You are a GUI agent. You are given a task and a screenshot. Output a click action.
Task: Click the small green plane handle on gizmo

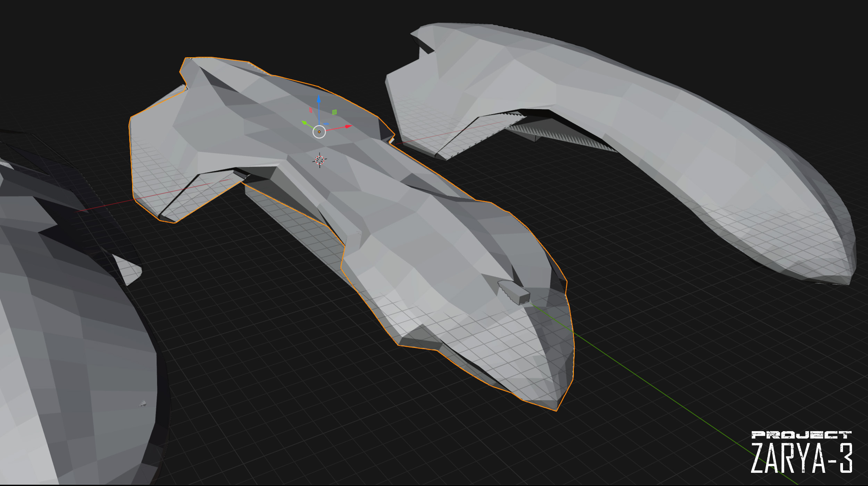pyautogui.click(x=334, y=112)
